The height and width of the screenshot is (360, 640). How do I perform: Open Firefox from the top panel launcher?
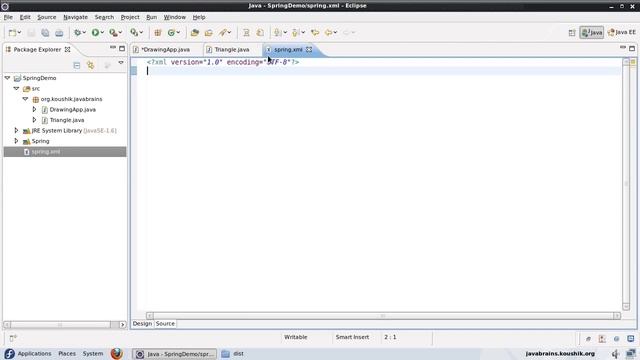[117, 353]
